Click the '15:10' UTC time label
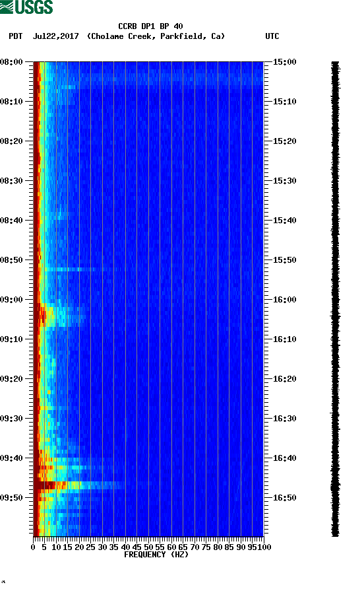The height and width of the screenshot is (589, 364). click(284, 102)
